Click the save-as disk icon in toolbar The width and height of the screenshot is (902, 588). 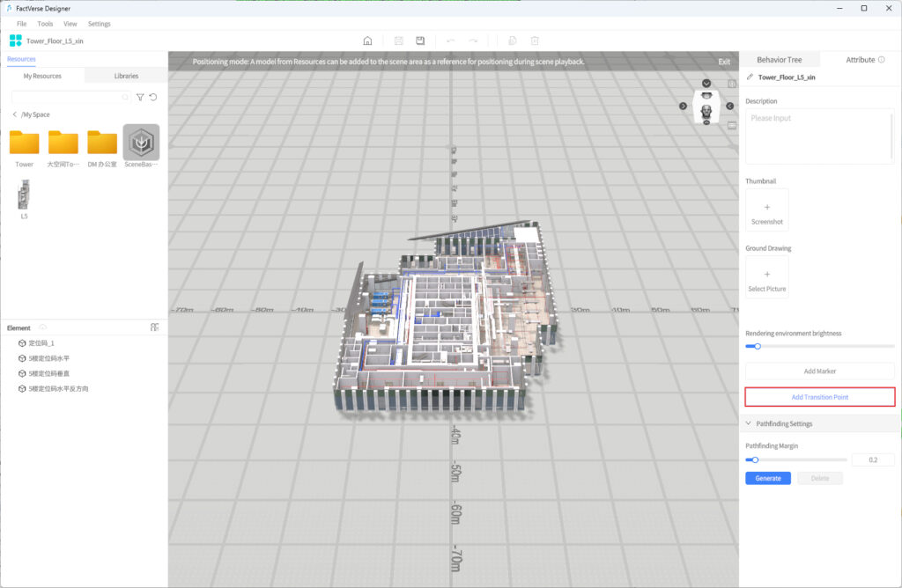coord(420,40)
